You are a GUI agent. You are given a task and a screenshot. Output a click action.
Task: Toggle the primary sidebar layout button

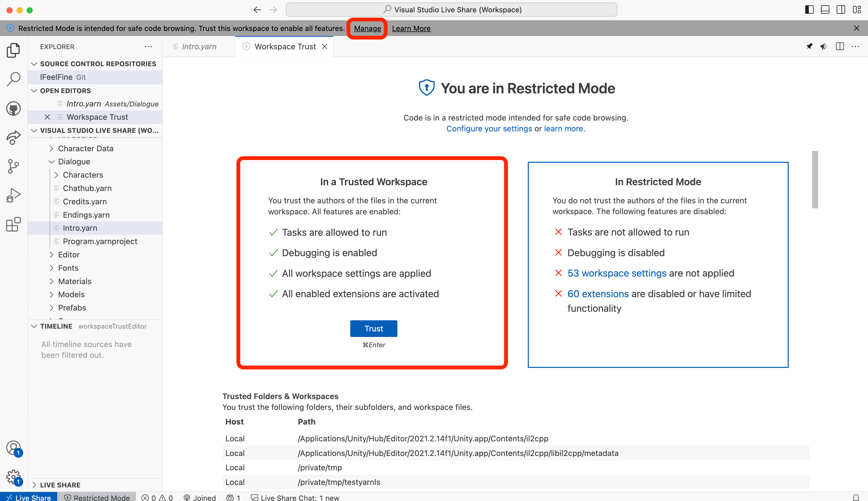(809, 10)
